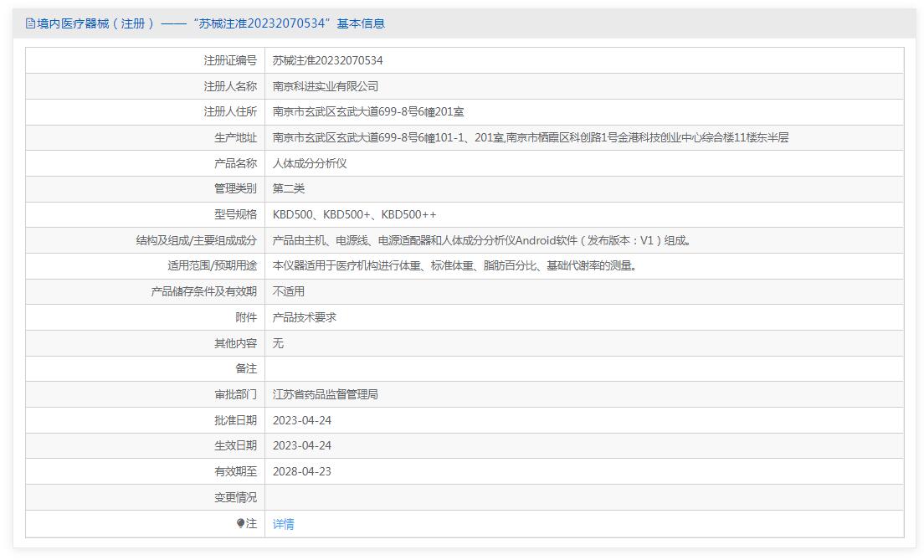Open the 详情 link

click(283, 524)
